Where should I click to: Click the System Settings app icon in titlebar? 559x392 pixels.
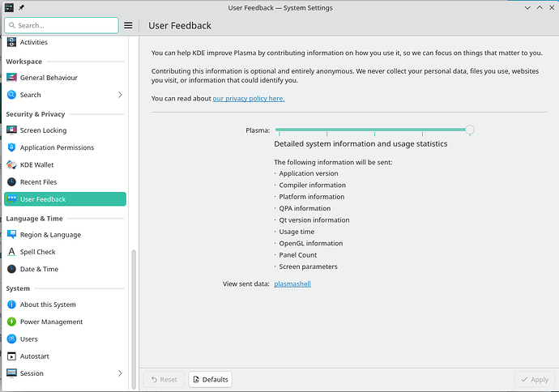pos(9,7)
